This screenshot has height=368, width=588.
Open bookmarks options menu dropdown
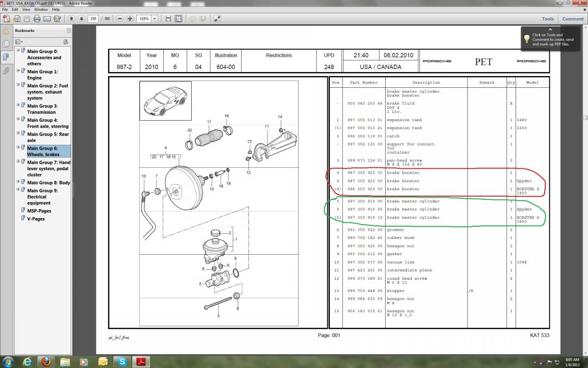click(x=19, y=42)
